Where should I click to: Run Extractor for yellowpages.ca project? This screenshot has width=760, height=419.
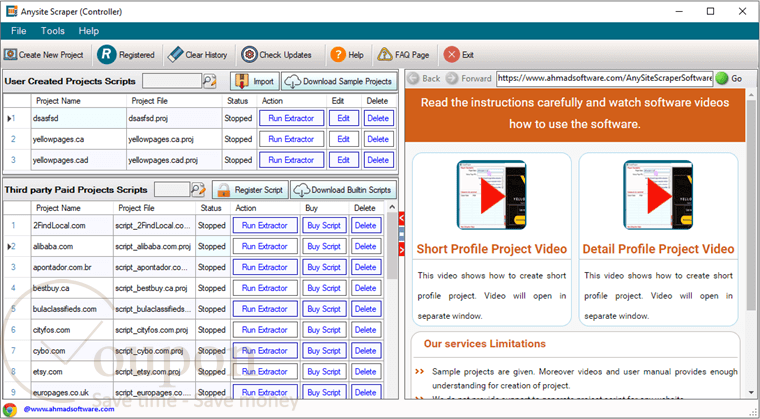[291, 139]
